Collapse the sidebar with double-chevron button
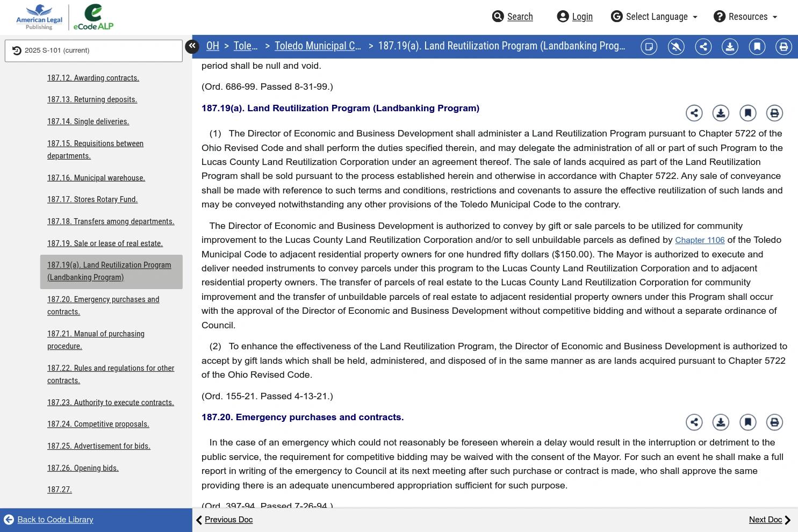The width and height of the screenshot is (798, 532). [x=192, y=46]
